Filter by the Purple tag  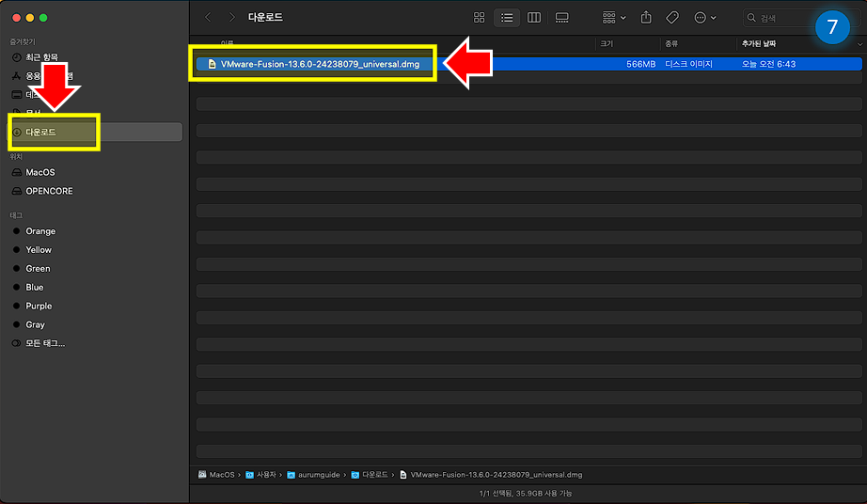pyautogui.click(x=39, y=307)
